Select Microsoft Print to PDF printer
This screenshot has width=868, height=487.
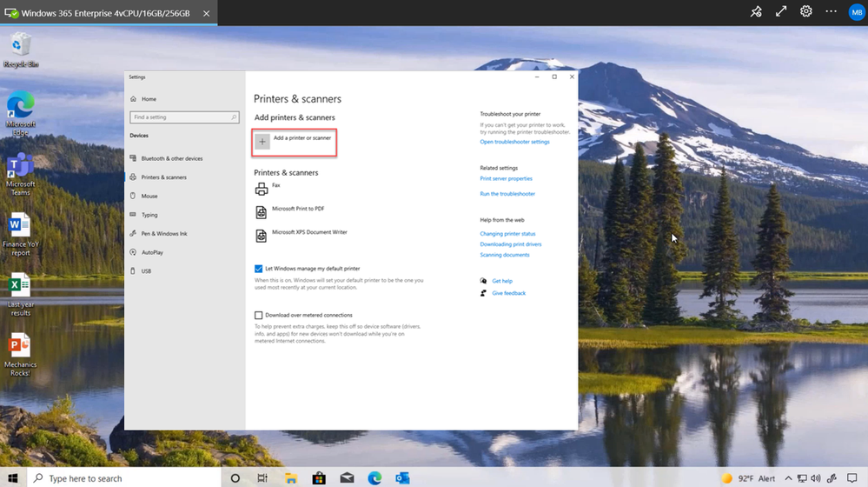pyautogui.click(x=289, y=212)
